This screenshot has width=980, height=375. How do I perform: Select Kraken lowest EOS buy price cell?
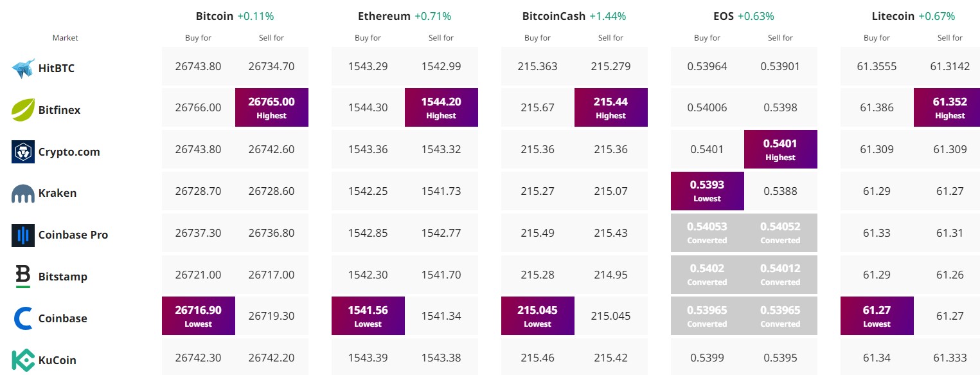coord(707,191)
